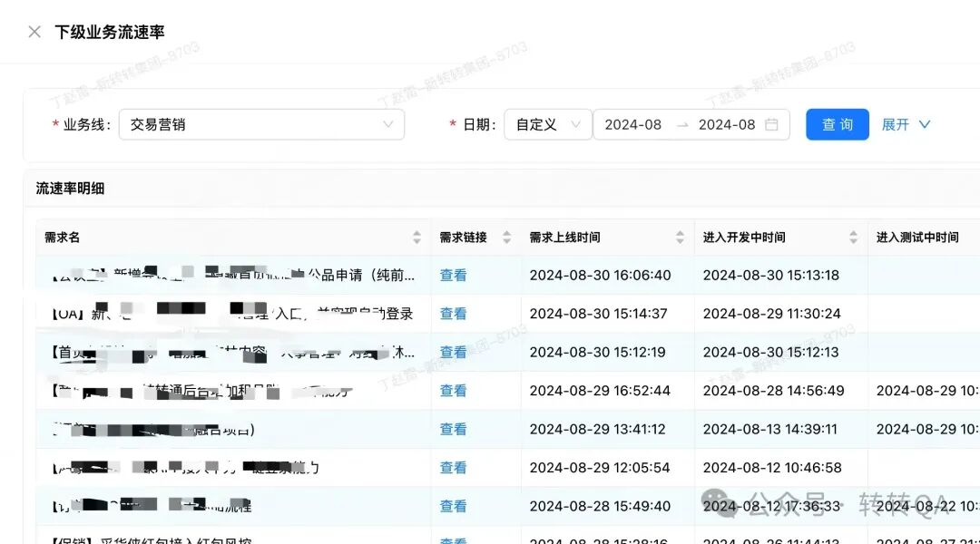Click the 进入测试中时间 column header
The height and width of the screenshot is (544, 980).
pos(917,238)
